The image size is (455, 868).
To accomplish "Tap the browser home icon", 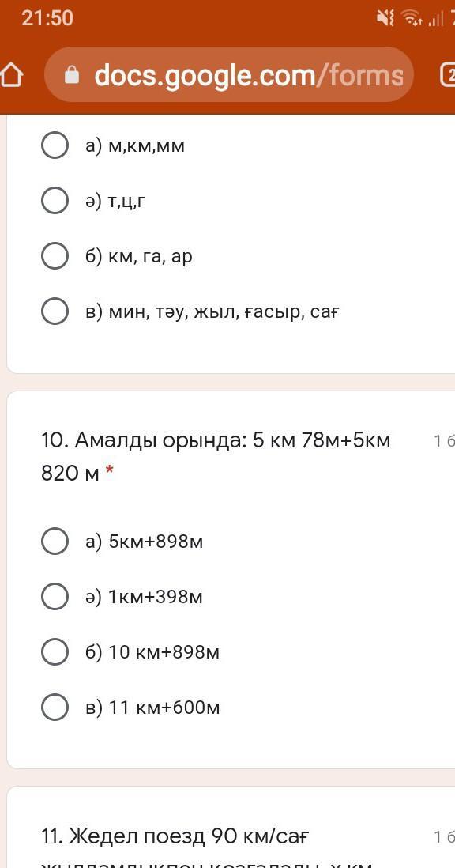I will coord(11,75).
